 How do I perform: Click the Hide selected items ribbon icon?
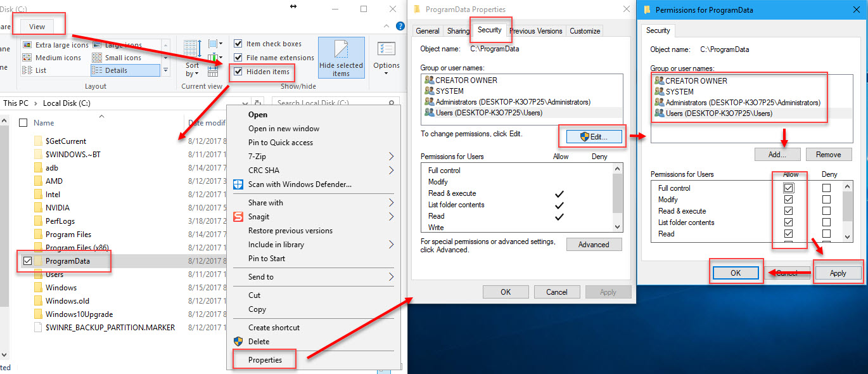pos(341,57)
